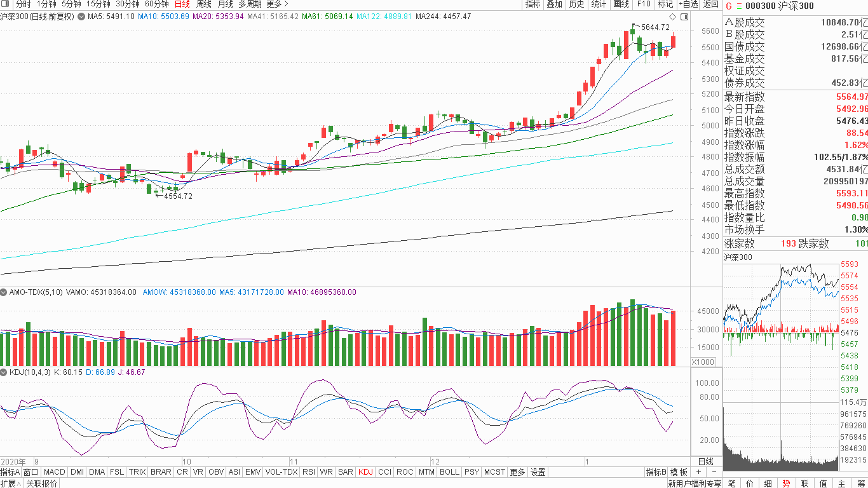868x488 pixels.
Task: Open F10 company info
Action: coord(644,4)
